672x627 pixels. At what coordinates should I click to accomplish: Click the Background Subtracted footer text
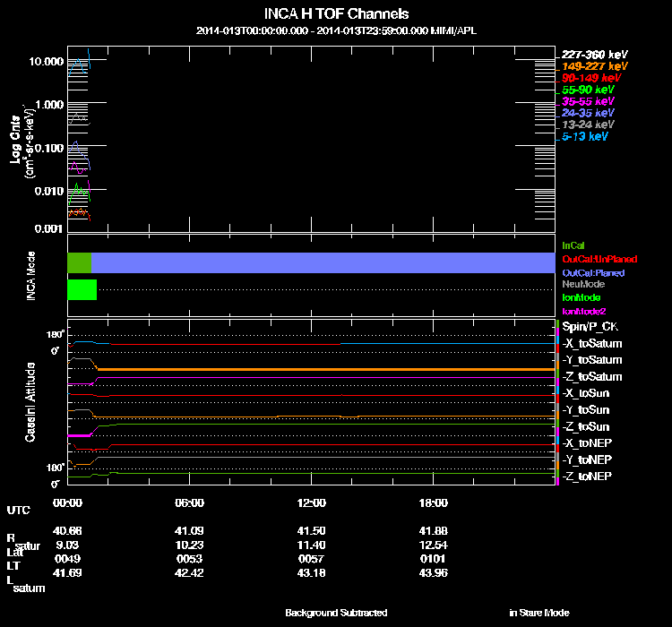(336, 613)
